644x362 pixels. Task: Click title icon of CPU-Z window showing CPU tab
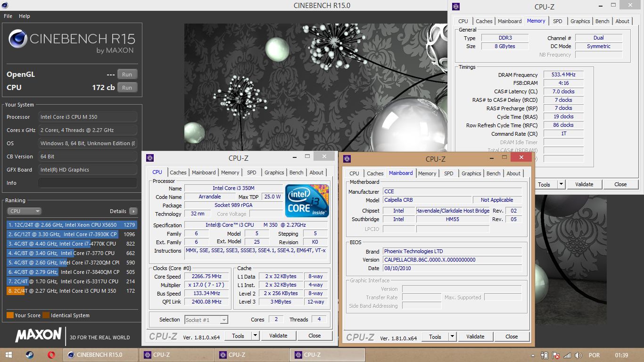[x=150, y=158]
